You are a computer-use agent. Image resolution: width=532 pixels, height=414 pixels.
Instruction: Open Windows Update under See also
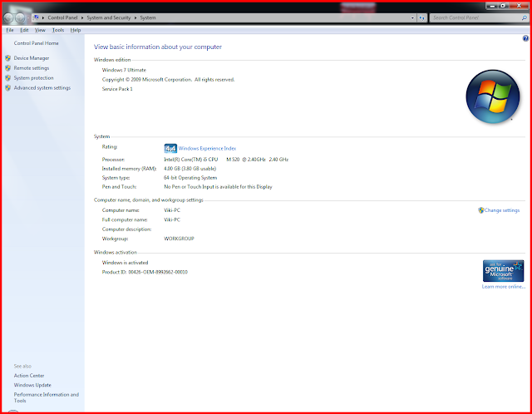[32, 385]
